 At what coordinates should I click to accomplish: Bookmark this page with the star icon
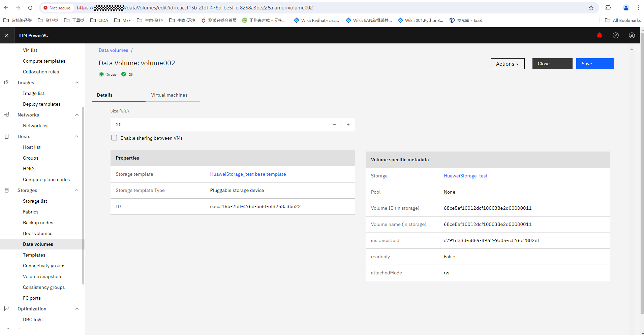click(591, 8)
